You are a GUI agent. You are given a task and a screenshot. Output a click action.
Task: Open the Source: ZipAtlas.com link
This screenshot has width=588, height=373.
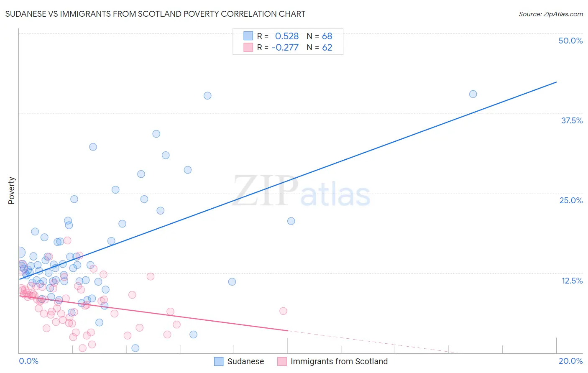551,14
